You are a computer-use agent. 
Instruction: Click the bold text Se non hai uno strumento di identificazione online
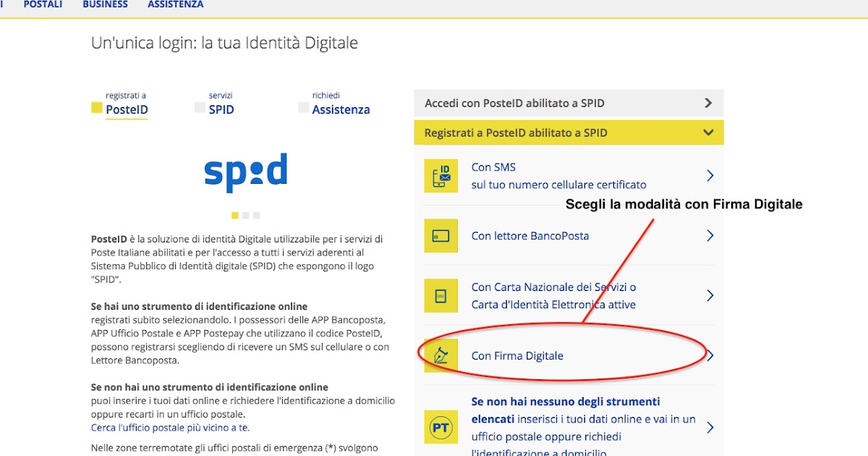point(209,387)
